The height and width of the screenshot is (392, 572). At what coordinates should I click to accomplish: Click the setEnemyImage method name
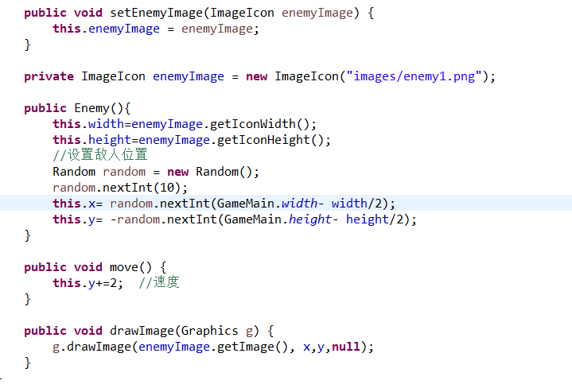point(156,13)
